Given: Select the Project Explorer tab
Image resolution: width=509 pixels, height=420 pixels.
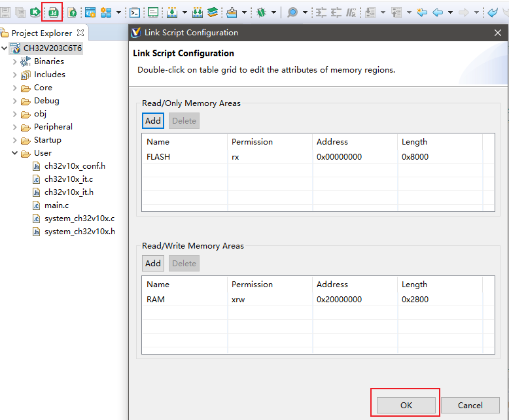Looking at the screenshot, I should (43, 33).
